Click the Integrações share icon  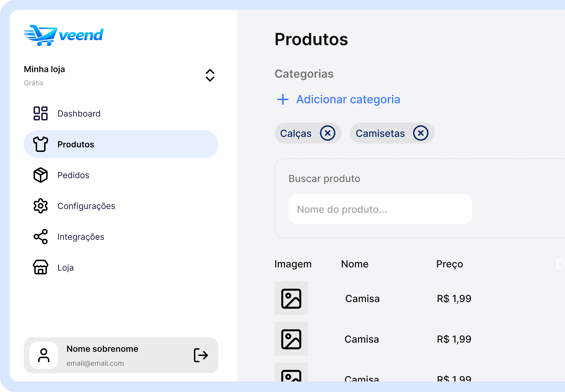click(41, 237)
